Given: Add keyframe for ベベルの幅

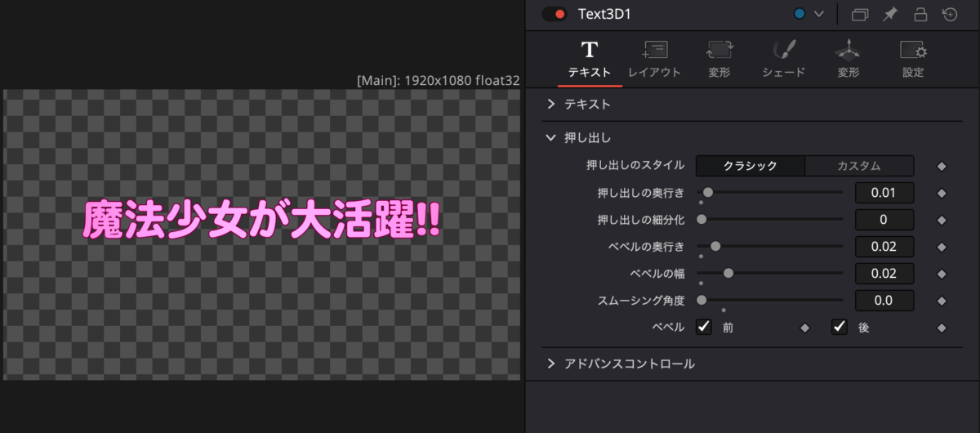Looking at the screenshot, I should tap(942, 274).
